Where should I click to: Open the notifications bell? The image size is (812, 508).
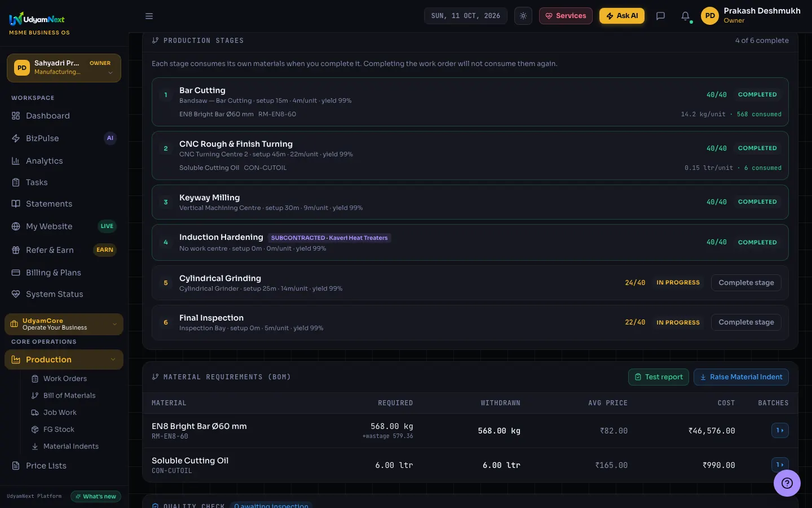click(x=685, y=16)
